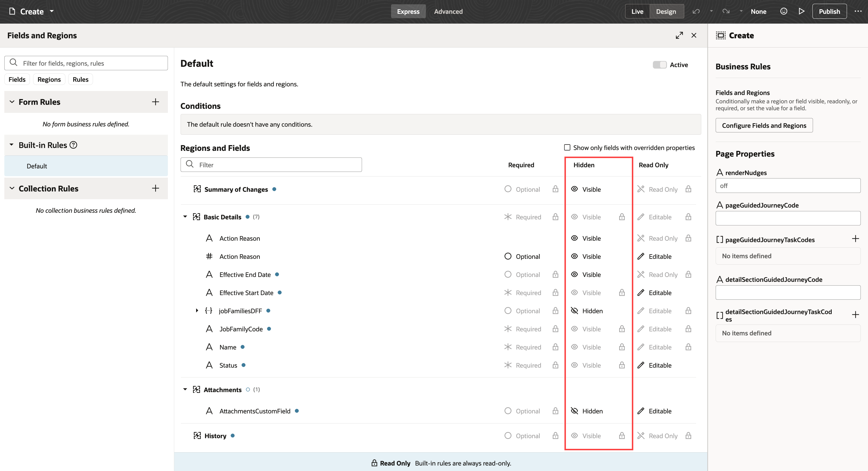Filter list by Regions

pyautogui.click(x=49, y=79)
